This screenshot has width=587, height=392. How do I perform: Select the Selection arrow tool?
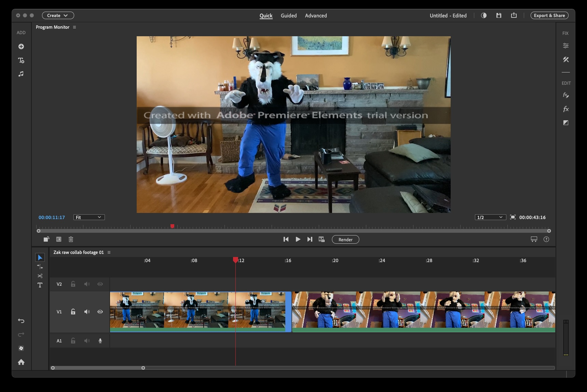tap(40, 257)
